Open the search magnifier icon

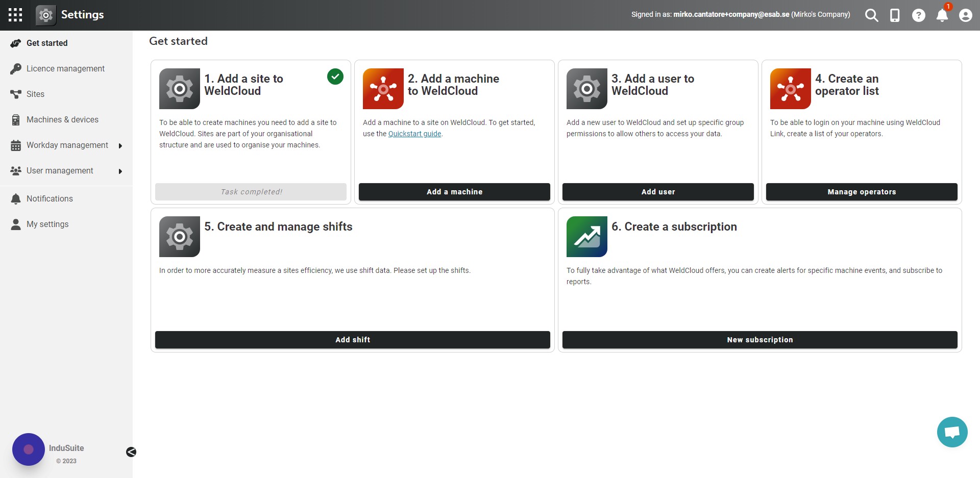coord(872,15)
